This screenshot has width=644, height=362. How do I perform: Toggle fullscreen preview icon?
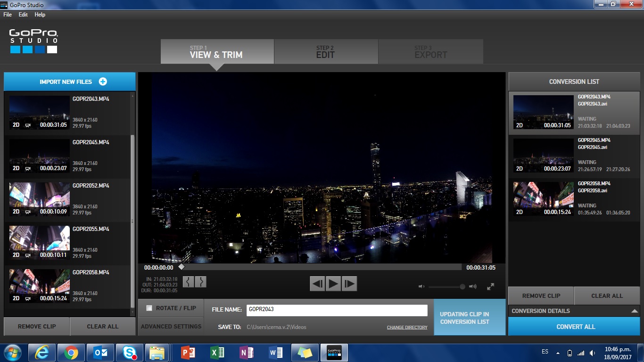[x=491, y=287]
